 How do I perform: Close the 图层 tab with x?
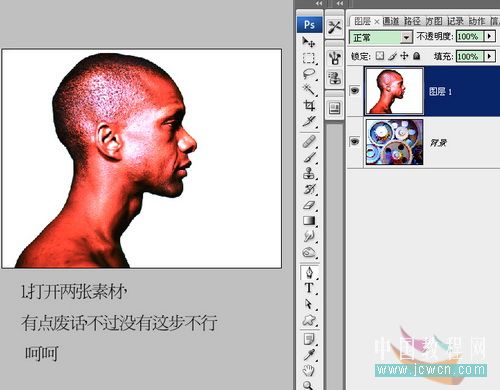point(377,22)
